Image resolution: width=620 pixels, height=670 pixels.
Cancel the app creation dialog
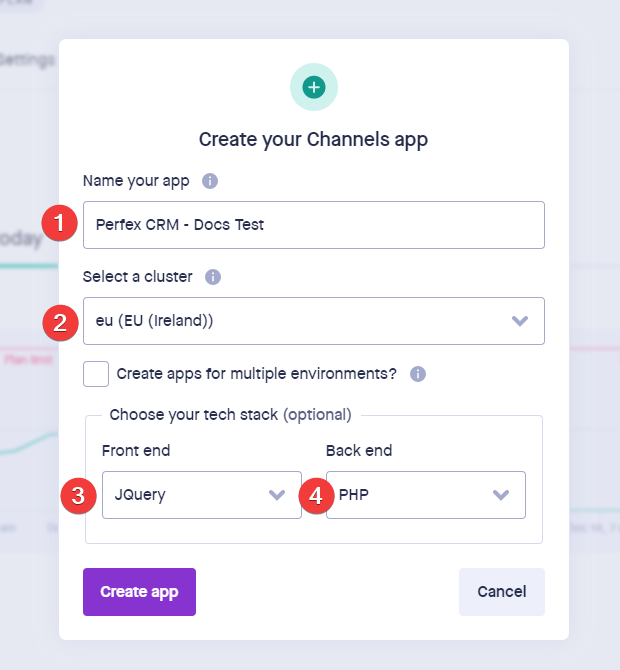[x=501, y=592]
